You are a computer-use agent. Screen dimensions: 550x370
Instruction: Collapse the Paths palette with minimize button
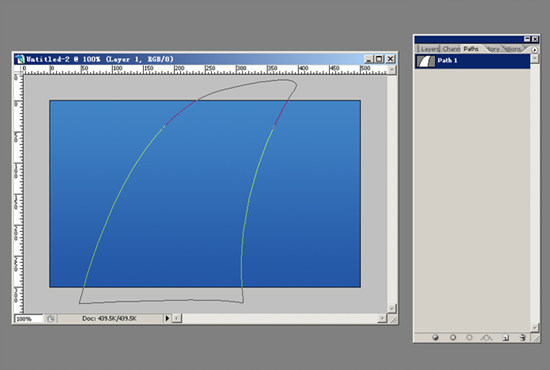(527, 39)
